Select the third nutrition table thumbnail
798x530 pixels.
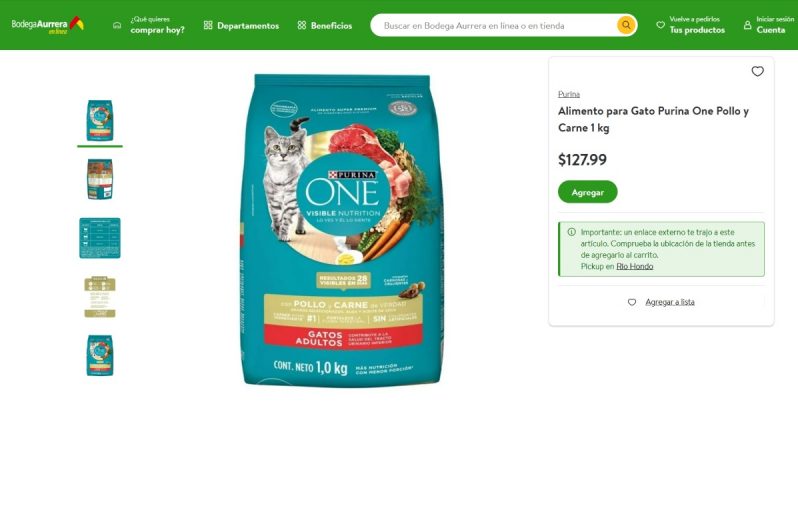point(100,238)
